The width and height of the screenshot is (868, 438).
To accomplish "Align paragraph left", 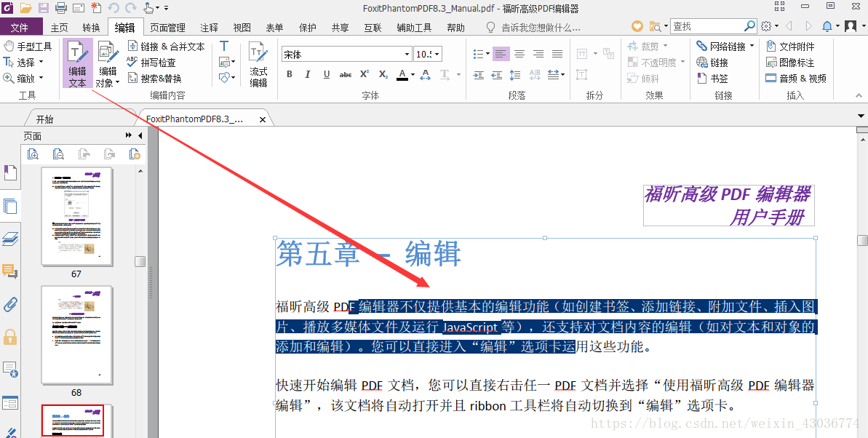I will point(501,54).
